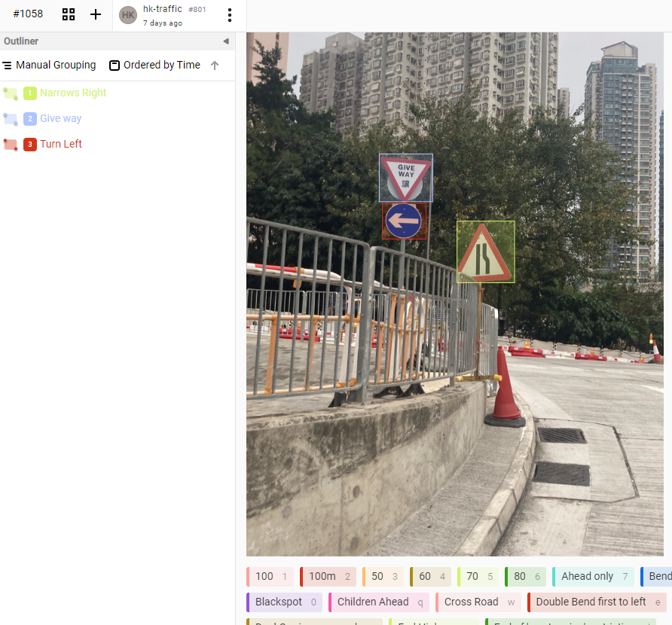Open the task grid view icon
Image resolution: width=672 pixels, height=625 pixels.
pos(69,14)
